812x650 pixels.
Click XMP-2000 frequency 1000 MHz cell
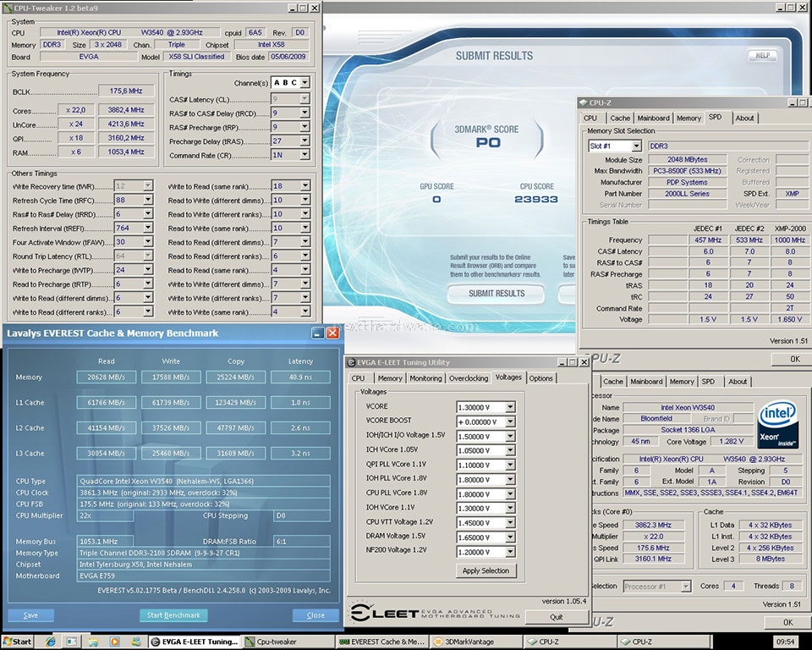pos(790,240)
